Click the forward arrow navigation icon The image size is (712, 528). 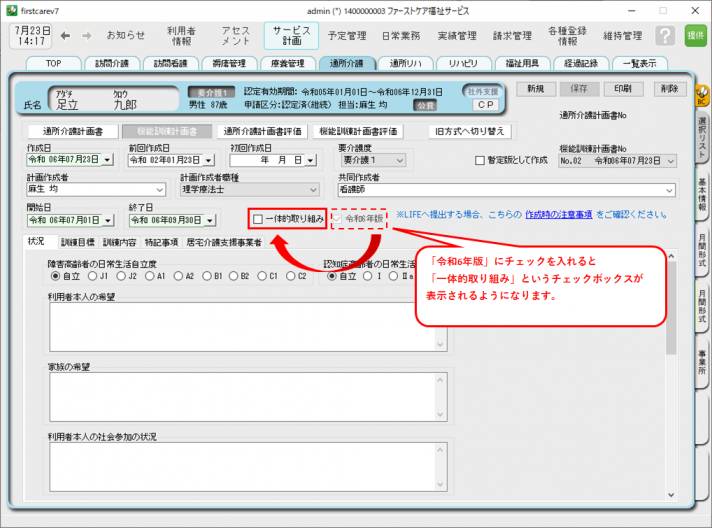(86, 36)
